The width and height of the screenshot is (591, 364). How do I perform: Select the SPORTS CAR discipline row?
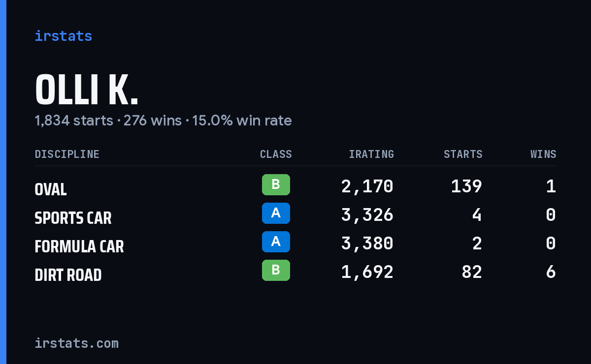coord(295,215)
